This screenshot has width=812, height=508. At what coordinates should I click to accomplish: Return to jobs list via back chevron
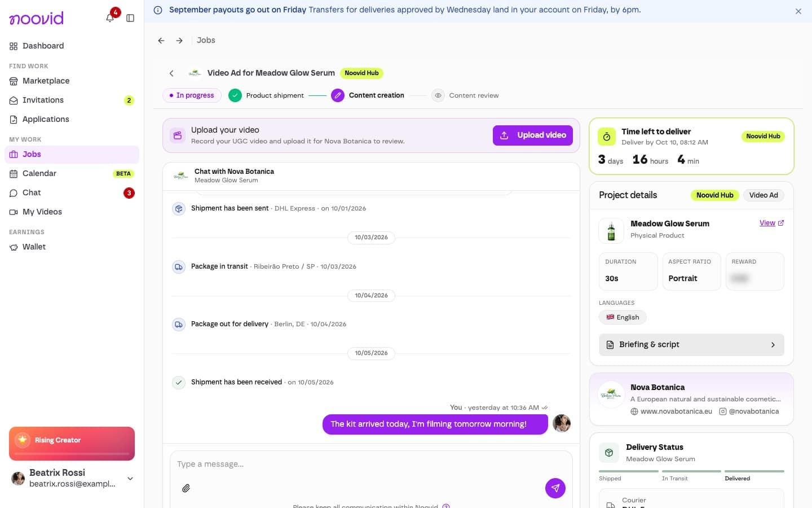coord(171,73)
